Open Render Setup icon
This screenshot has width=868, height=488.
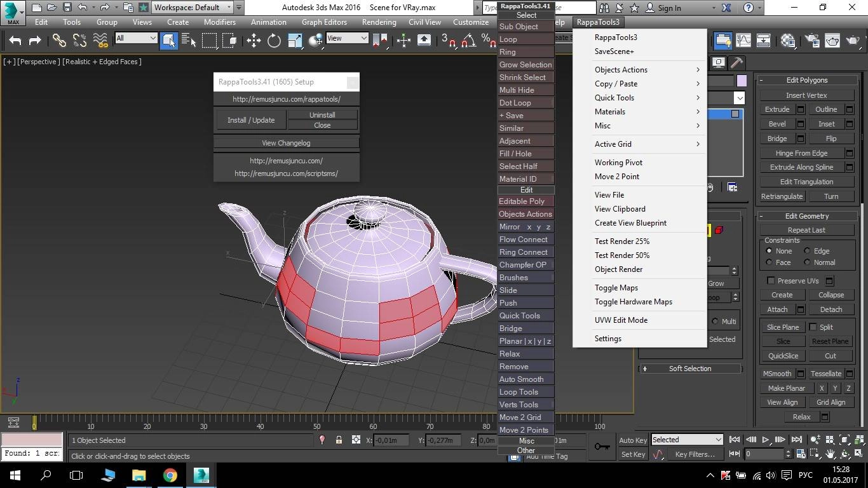[811, 41]
